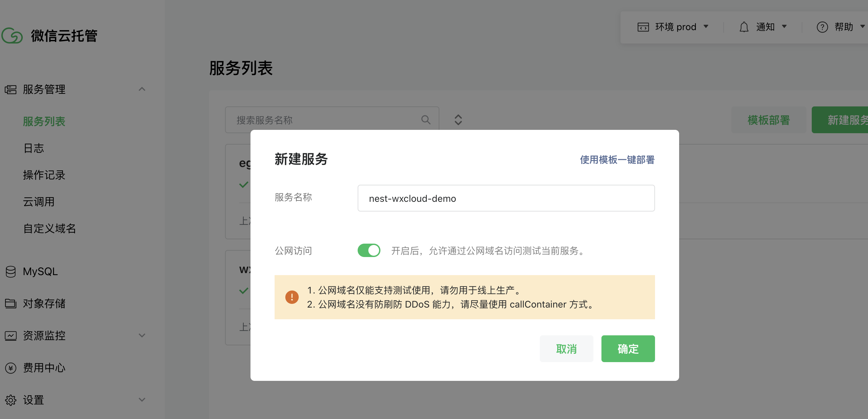Click the 公网访问 field label
Screen dimensions: 868x419
(293, 251)
